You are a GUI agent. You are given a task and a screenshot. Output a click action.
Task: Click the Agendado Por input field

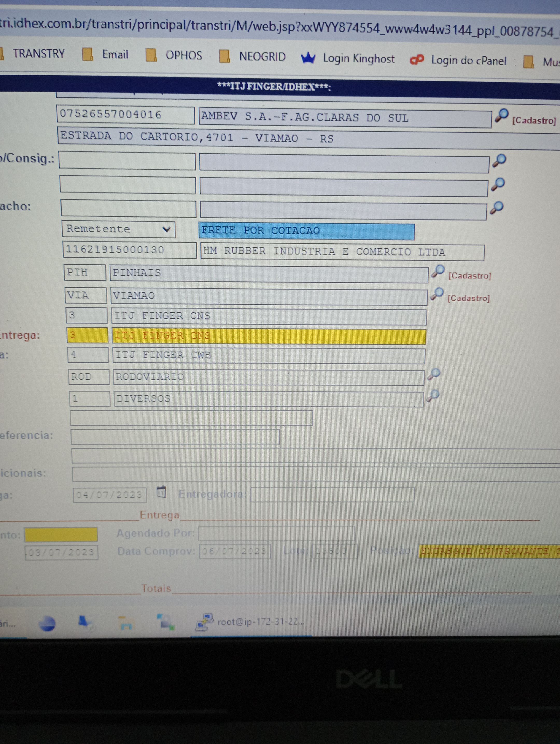pyautogui.click(x=276, y=533)
